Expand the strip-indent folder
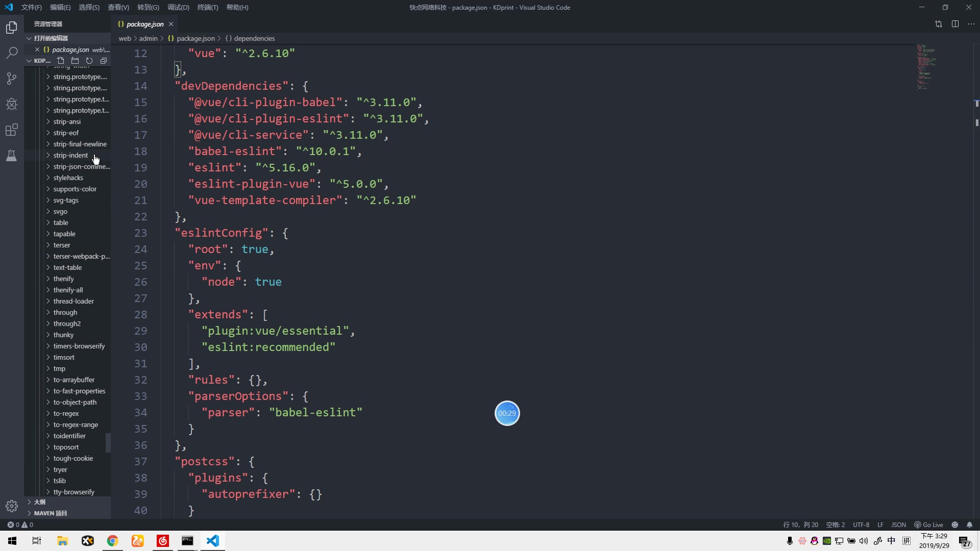 pos(70,155)
